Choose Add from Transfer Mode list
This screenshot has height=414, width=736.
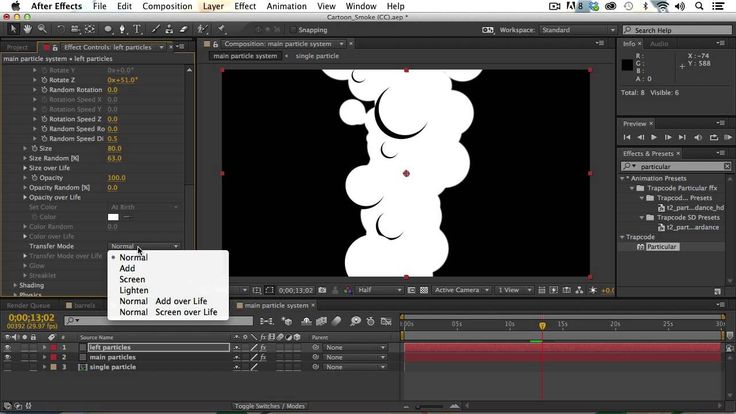click(x=127, y=268)
